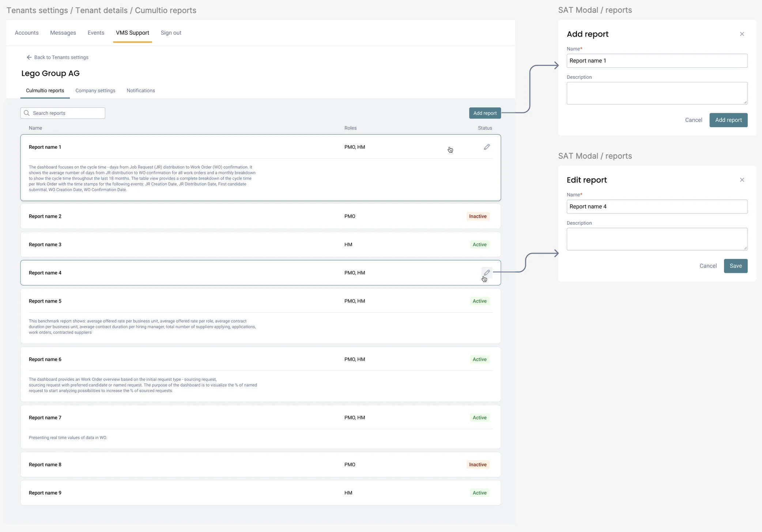Toggle the Active status of Report name 5
Image resolution: width=762 pixels, height=532 pixels.
[479, 301]
